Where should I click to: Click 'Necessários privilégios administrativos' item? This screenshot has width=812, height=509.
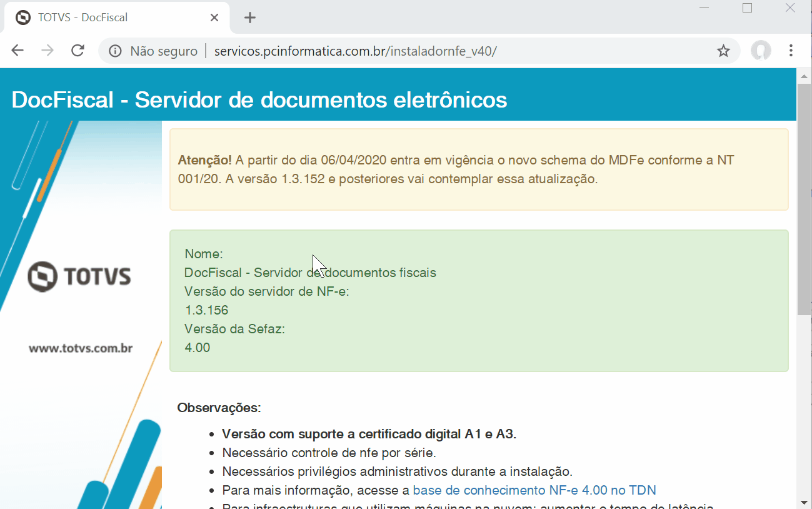pyautogui.click(x=398, y=471)
